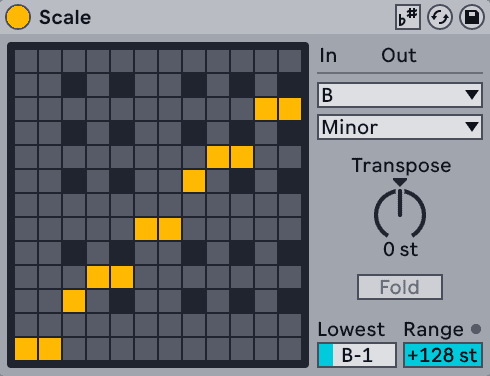Screen dimensions: 490x376
Task: Click the Range label
Action: 434,330
